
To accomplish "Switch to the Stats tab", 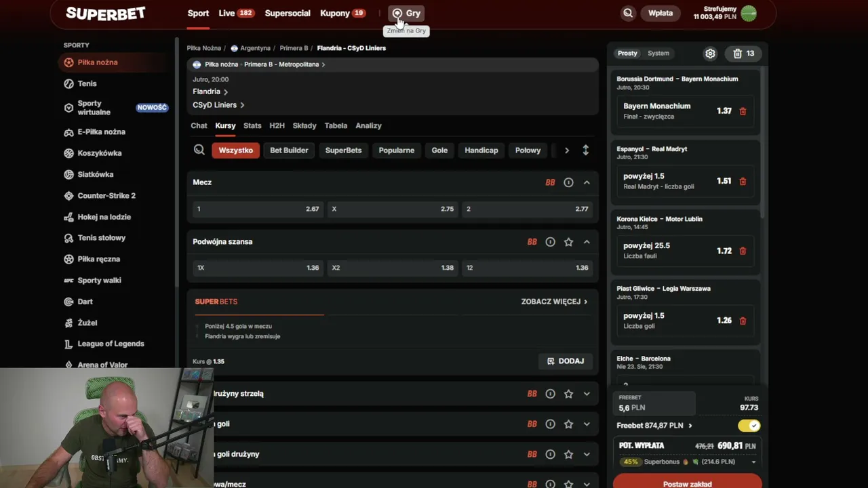I will 252,125.
